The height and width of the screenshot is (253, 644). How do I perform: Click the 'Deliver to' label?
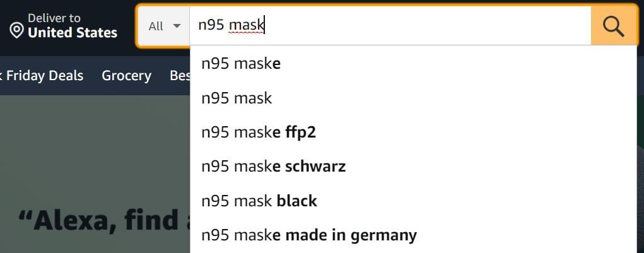(x=54, y=18)
